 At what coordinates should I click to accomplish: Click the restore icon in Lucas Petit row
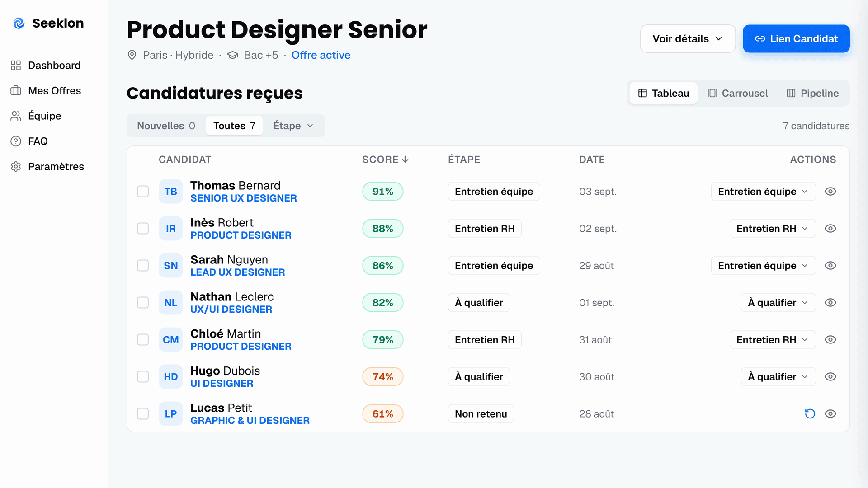[x=810, y=414]
